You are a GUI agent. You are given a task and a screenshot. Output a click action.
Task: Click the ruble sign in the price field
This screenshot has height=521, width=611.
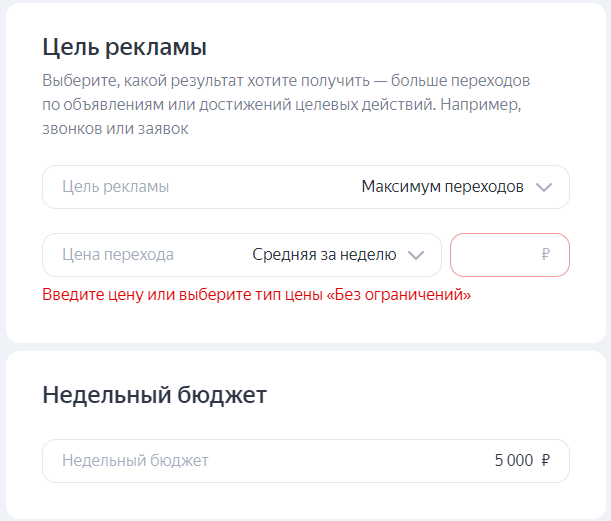545,255
